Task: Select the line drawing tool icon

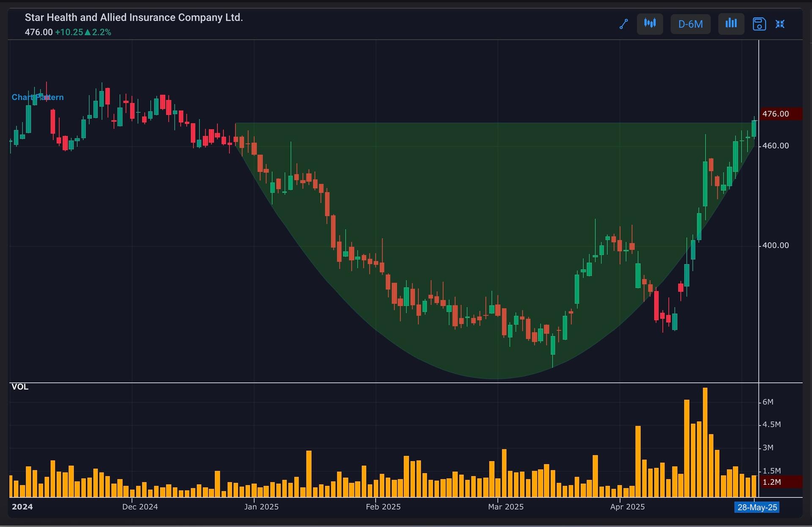Action: point(623,24)
